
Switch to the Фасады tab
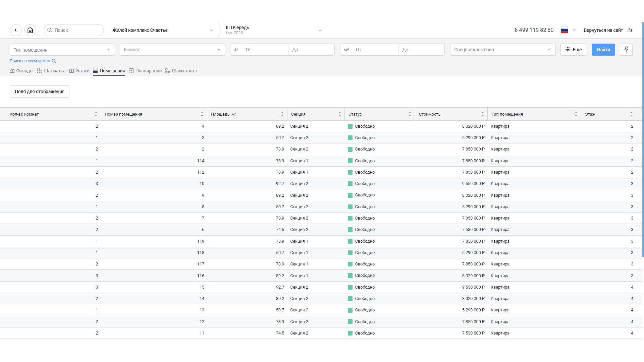pos(21,71)
